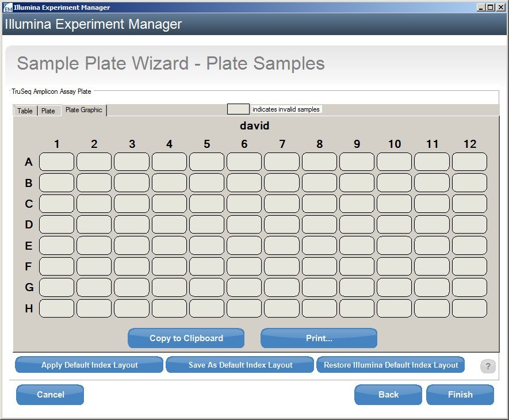Open the Print dialog

click(319, 338)
